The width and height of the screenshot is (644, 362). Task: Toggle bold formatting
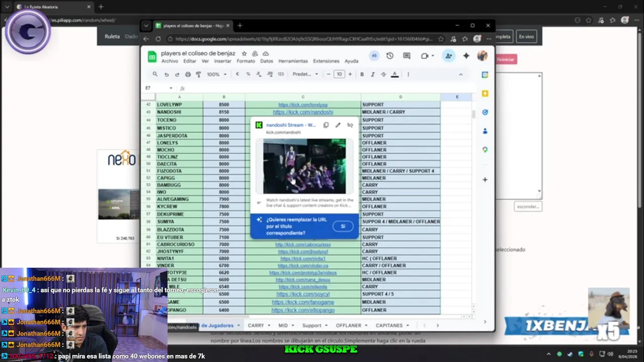(362, 74)
